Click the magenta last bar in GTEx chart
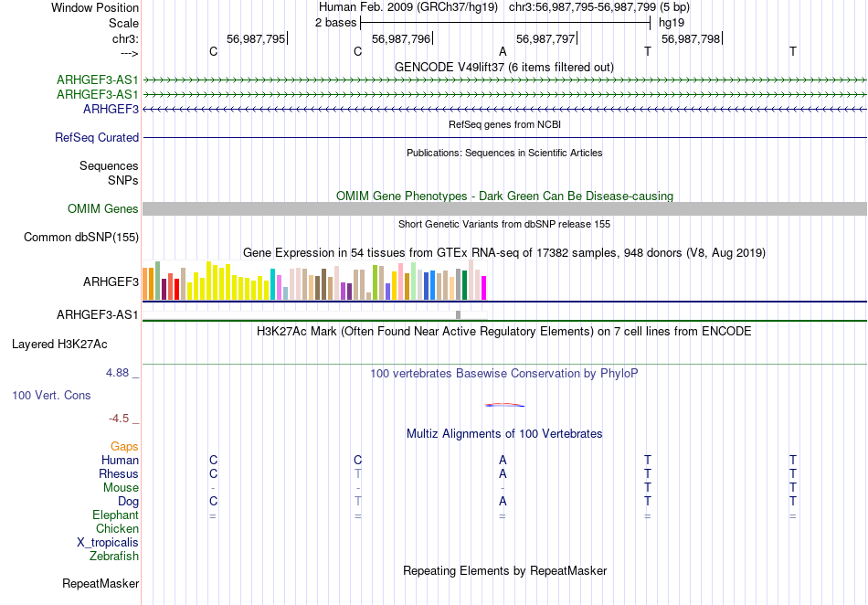This screenshot has width=868, height=605. pyautogui.click(x=484, y=288)
